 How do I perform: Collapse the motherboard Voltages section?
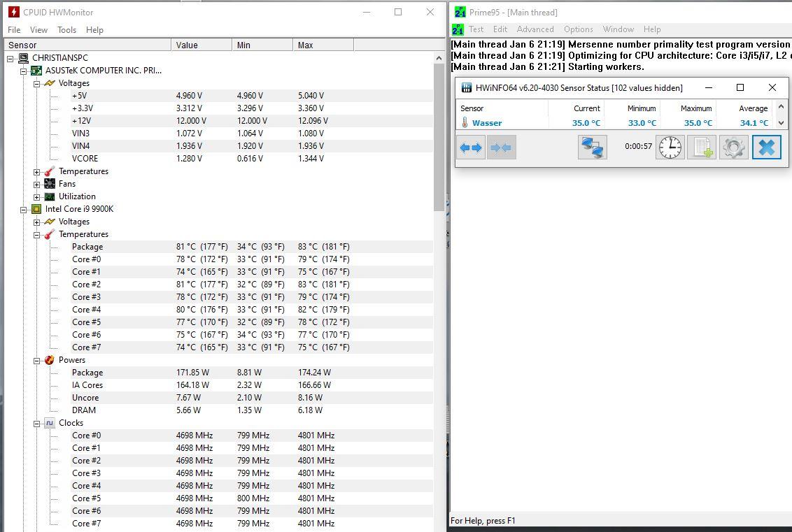[x=36, y=84]
